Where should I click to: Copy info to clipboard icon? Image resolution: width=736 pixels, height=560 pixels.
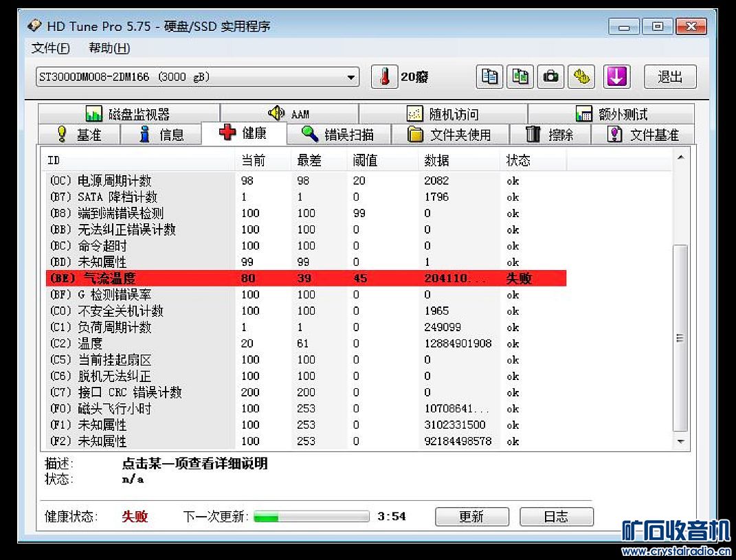click(x=489, y=76)
